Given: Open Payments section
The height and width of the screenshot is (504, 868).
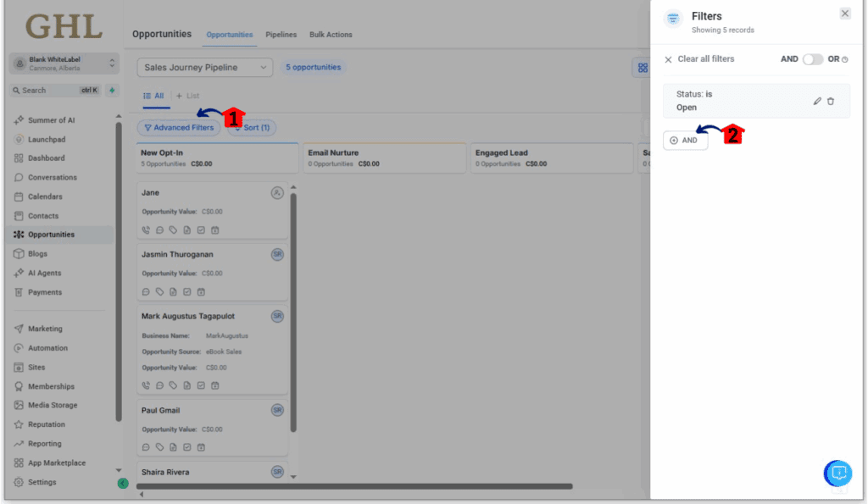Looking at the screenshot, I should tap(45, 293).
